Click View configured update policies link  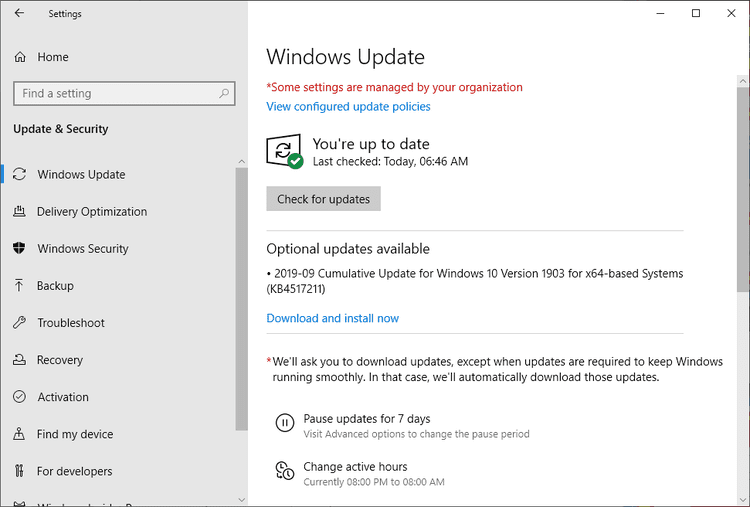pos(348,106)
